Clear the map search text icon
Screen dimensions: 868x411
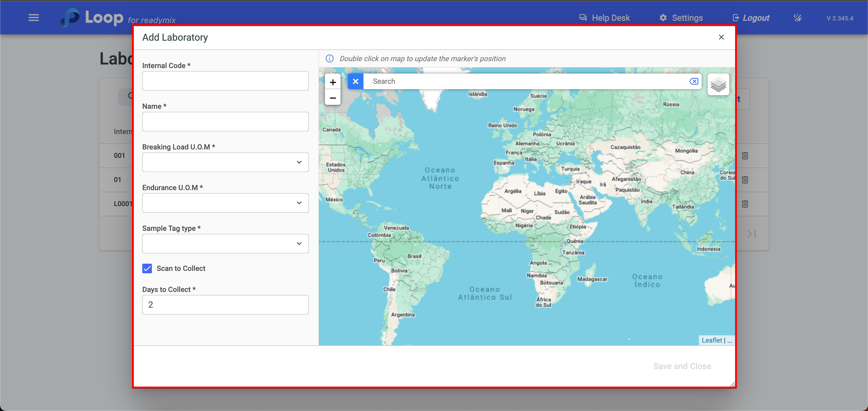[x=694, y=82]
